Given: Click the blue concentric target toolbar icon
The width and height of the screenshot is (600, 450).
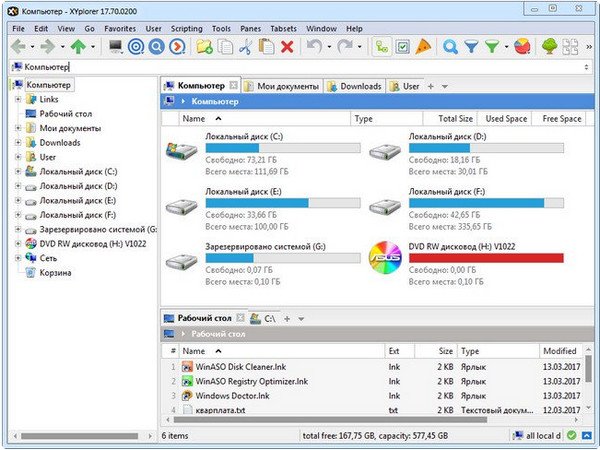Looking at the screenshot, I should coord(135,47).
